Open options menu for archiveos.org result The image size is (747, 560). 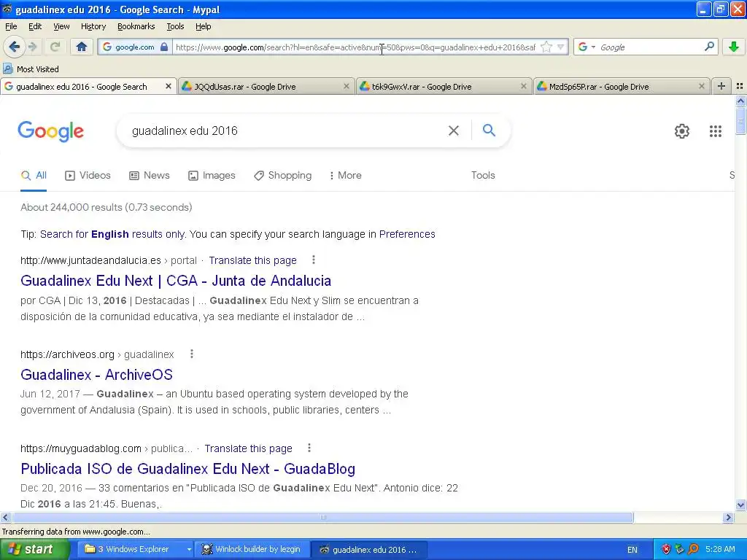(x=192, y=354)
